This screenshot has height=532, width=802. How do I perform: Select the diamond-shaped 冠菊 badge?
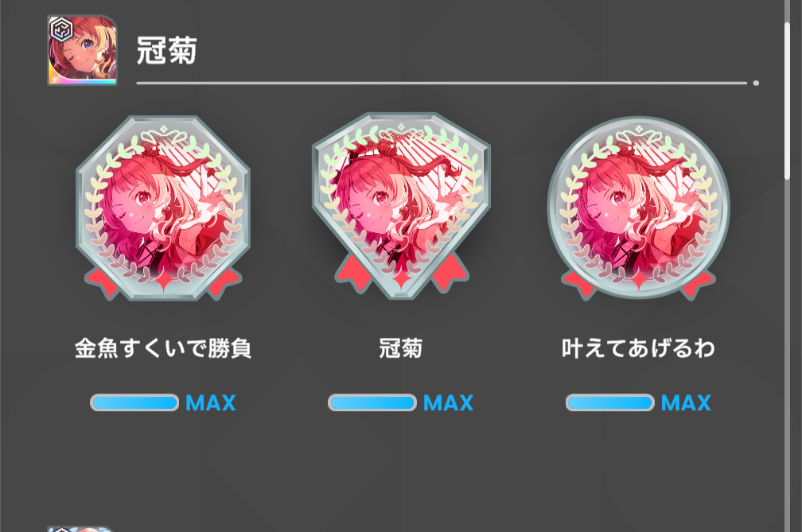click(x=401, y=206)
